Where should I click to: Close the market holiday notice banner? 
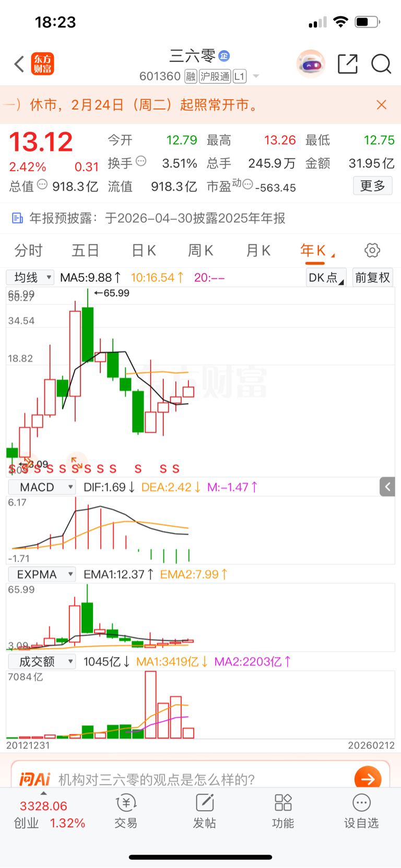(x=382, y=105)
